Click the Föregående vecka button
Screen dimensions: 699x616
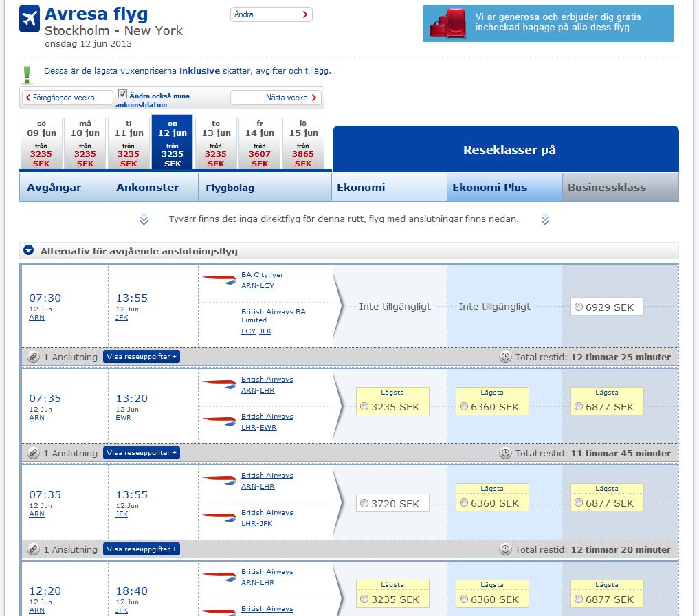(x=67, y=98)
